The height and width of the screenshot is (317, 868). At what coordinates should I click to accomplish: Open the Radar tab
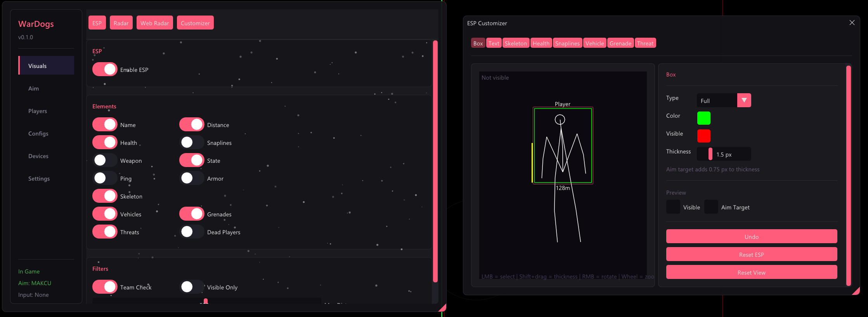121,23
